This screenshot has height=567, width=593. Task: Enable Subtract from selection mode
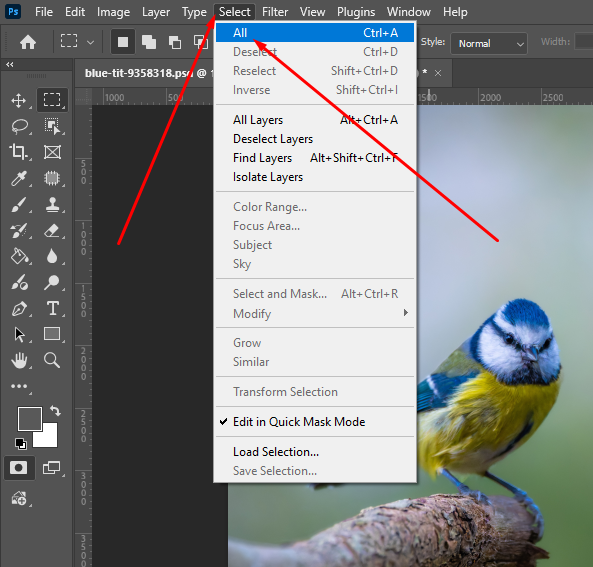click(174, 42)
